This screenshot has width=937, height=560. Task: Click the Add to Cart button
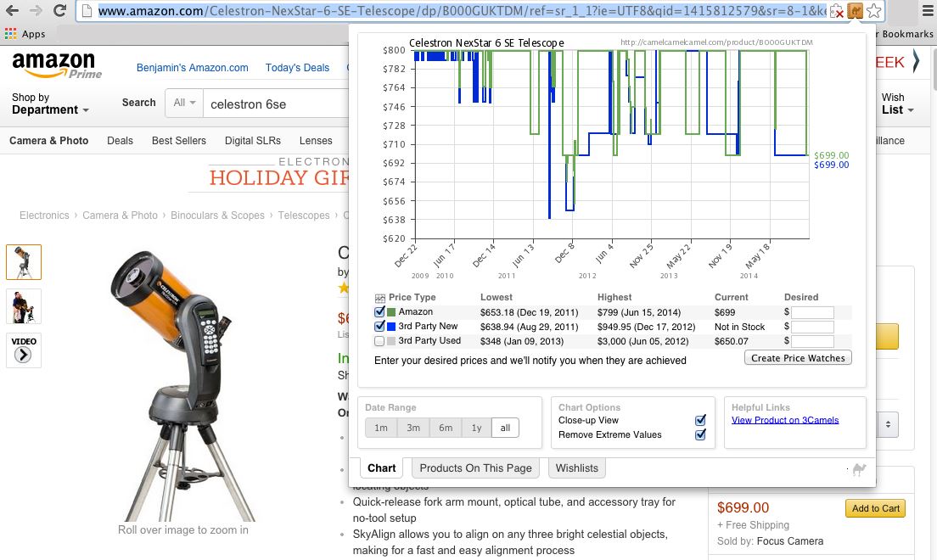tap(875, 508)
